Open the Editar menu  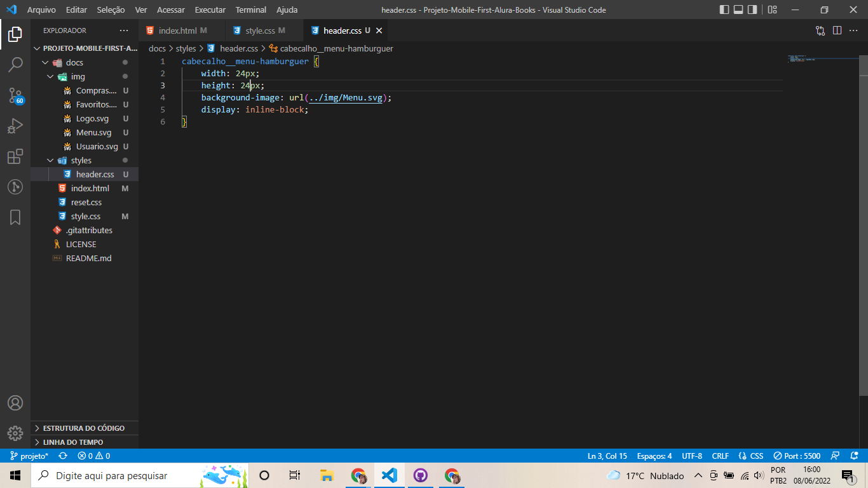tap(76, 10)
